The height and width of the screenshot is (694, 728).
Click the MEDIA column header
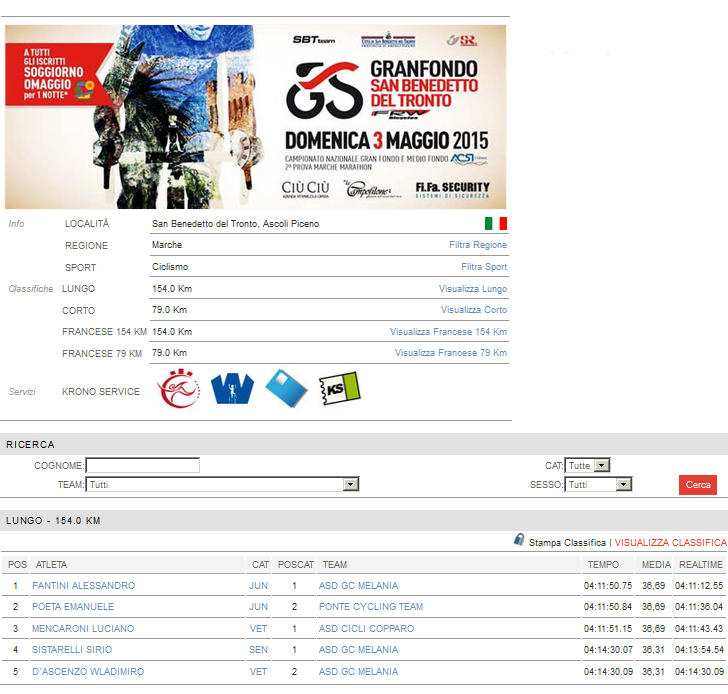(656, 564)
